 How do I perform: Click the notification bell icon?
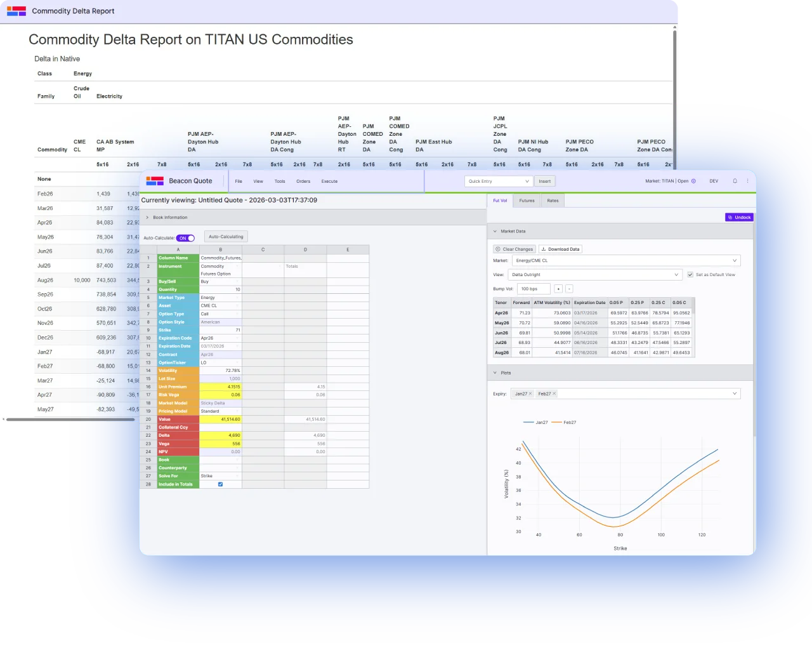click(x=735, y=181)
